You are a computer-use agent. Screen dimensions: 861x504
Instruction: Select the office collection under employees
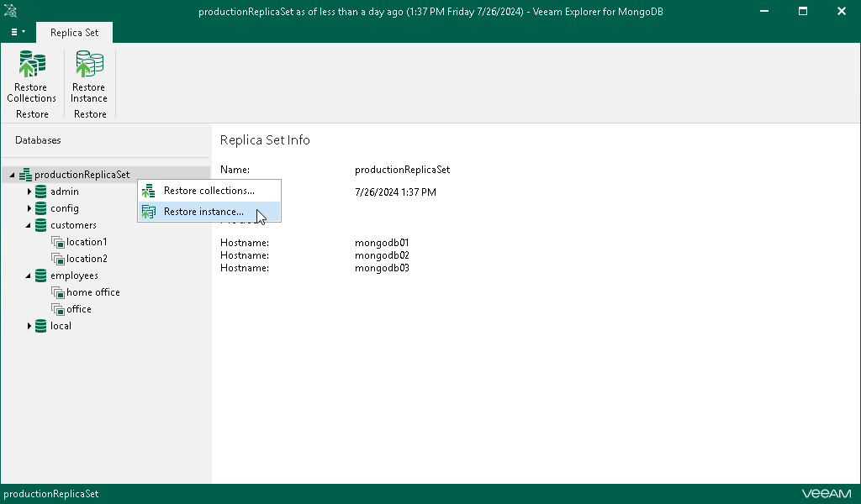click(78, 309)
